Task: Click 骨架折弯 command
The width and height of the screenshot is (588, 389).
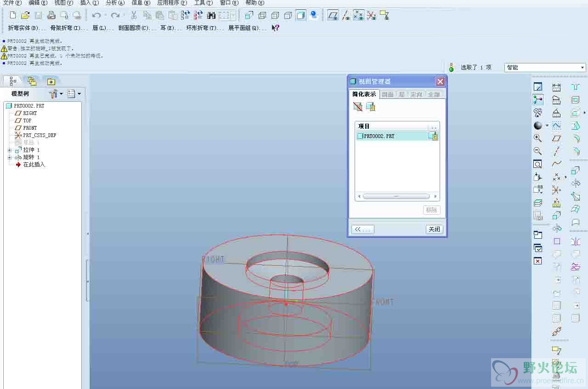Action: click(x=68, y=28)
